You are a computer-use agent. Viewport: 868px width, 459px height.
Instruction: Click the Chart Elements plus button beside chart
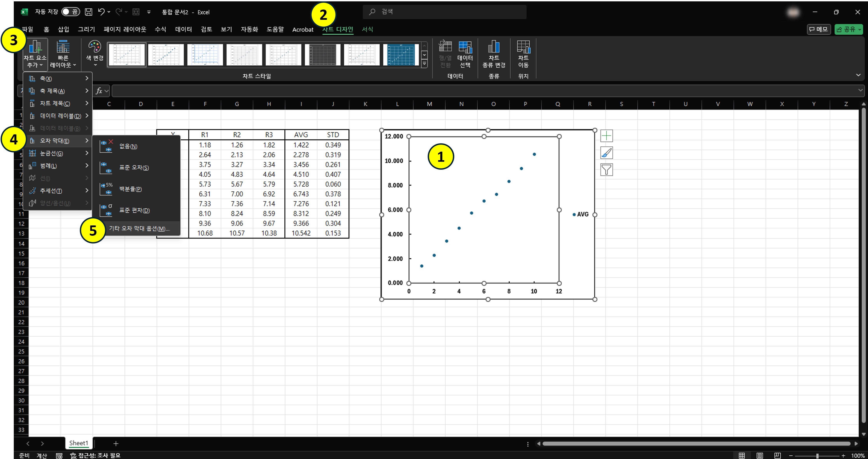[x=606, y=136]
